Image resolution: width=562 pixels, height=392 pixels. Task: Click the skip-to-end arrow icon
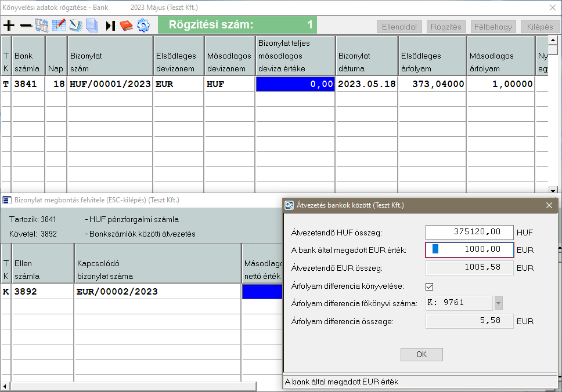[110, 26]
